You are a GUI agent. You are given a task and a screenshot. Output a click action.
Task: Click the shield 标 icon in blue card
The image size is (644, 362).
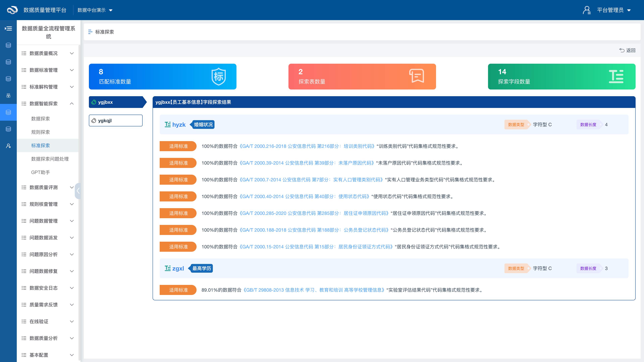(x=219, y=76)
